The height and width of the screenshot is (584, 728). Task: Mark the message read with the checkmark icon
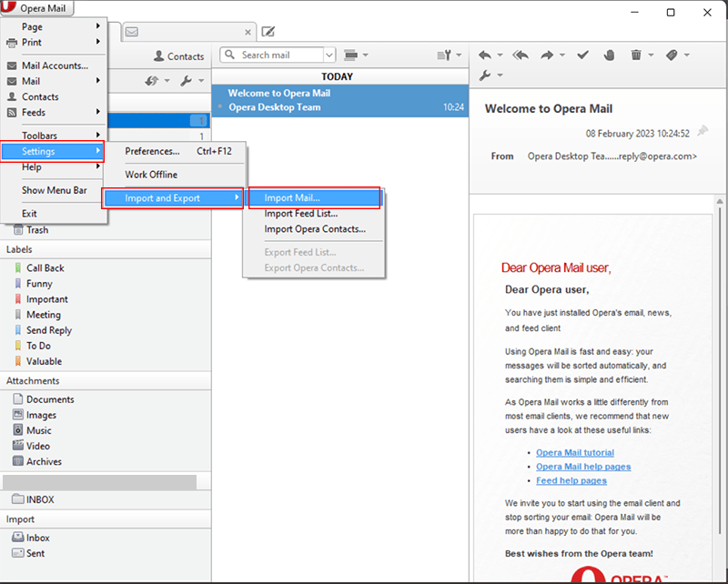(582, 55)
